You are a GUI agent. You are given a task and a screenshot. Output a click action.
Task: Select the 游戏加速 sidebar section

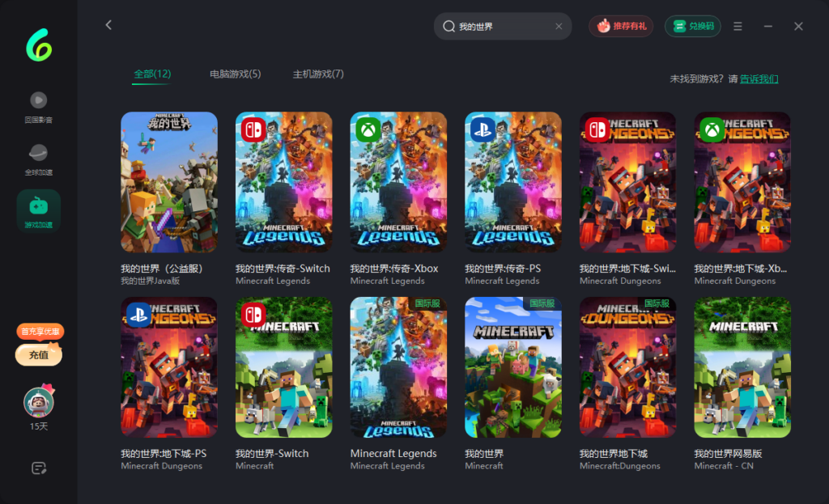(38, 211)
